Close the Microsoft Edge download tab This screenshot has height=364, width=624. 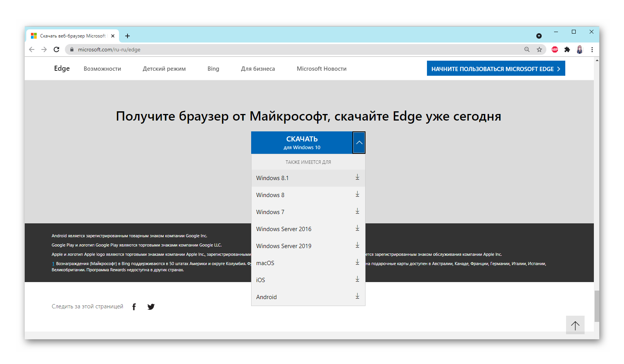tap(113, 36)
